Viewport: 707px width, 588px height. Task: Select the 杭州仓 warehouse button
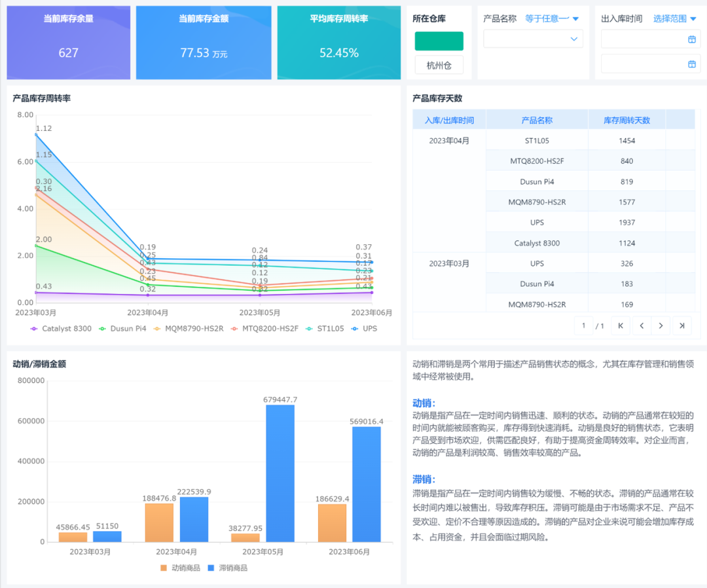click(439, 65)
